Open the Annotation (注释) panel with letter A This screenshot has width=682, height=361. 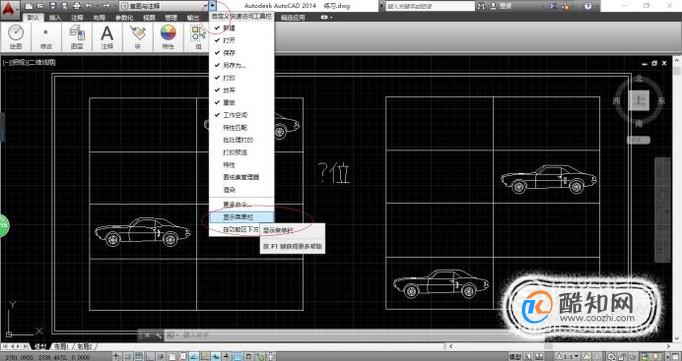click(x=107, y=37)
